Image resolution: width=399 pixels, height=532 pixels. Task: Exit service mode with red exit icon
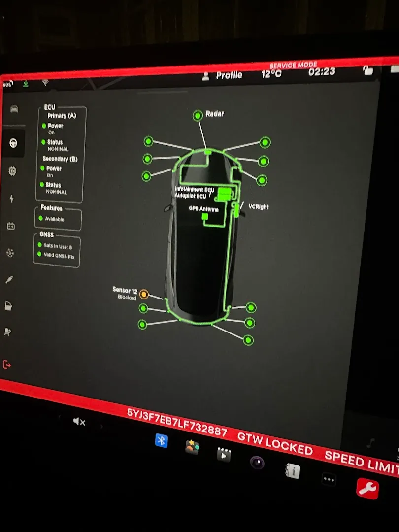(7, 365)
